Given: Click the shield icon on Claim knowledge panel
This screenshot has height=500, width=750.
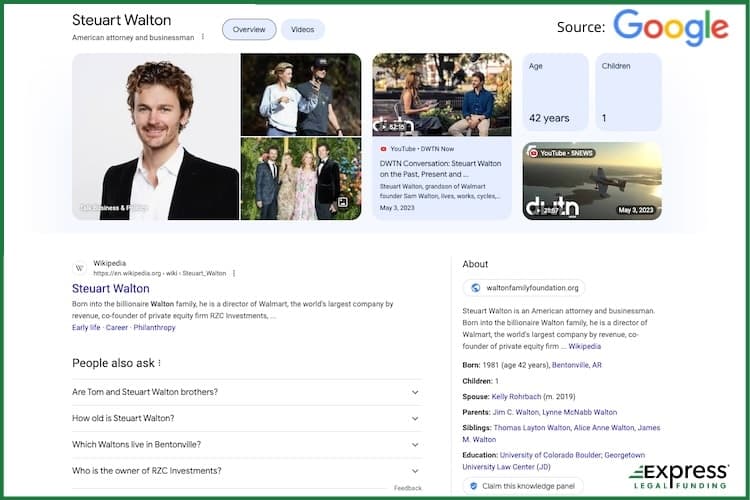Looking at the screenshot, I should point(472,486).
